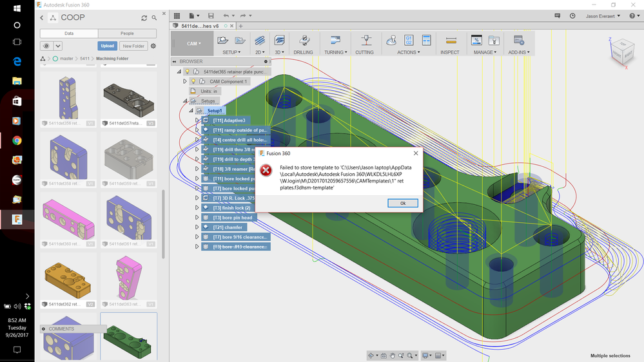Toggle visibility bulb of 5411det365 retainer plate
Viewport: 644px width, 362px height.
pos(188,71)
